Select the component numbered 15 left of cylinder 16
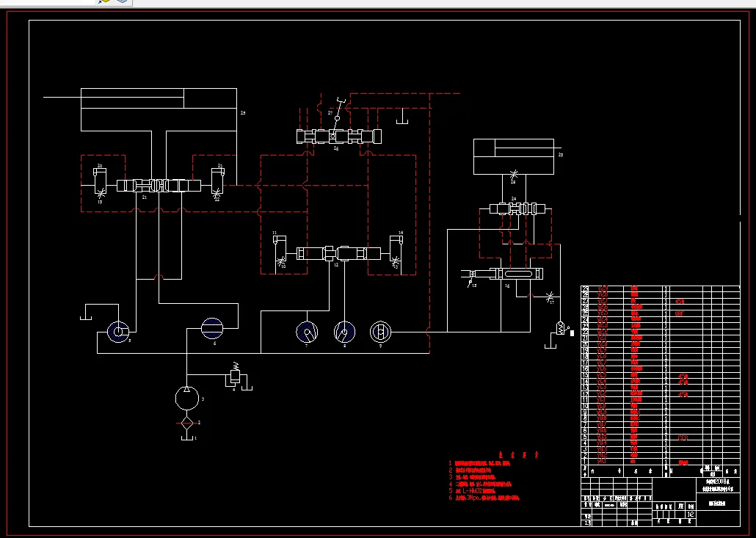Viewport: 756px width, 538px height. click(471, 277)
